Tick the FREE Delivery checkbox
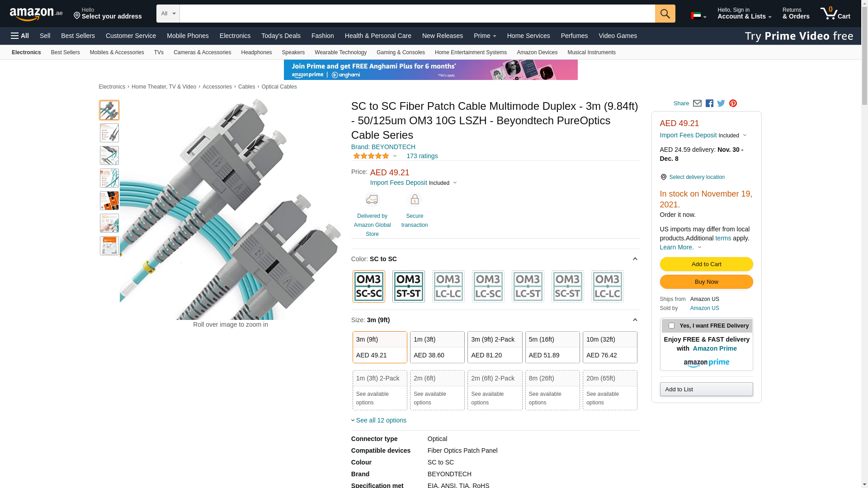The image size is (868, 488). (x=671, y=325)
